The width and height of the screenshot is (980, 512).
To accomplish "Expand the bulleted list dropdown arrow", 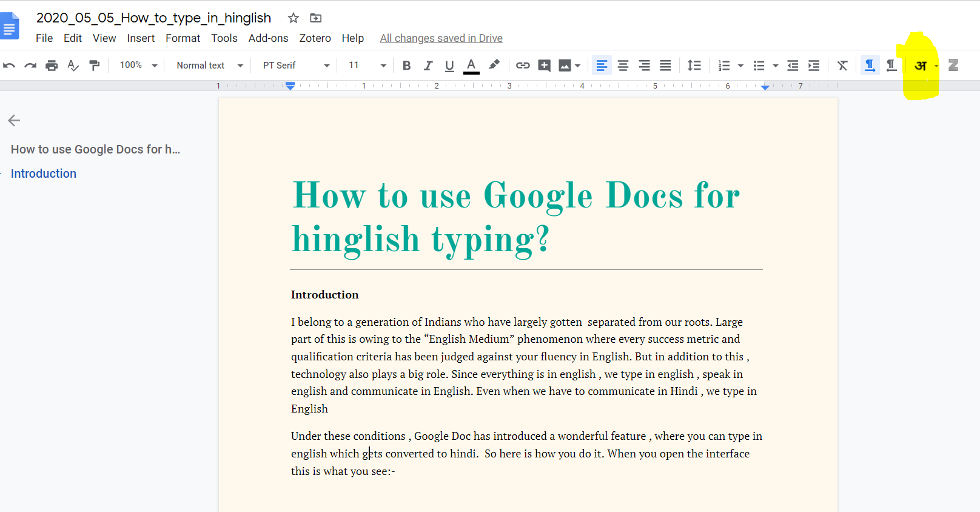I will pos(776,66).
